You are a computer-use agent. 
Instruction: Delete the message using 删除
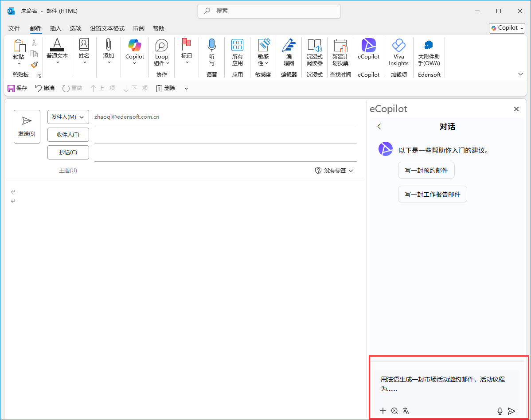[166, 88]
